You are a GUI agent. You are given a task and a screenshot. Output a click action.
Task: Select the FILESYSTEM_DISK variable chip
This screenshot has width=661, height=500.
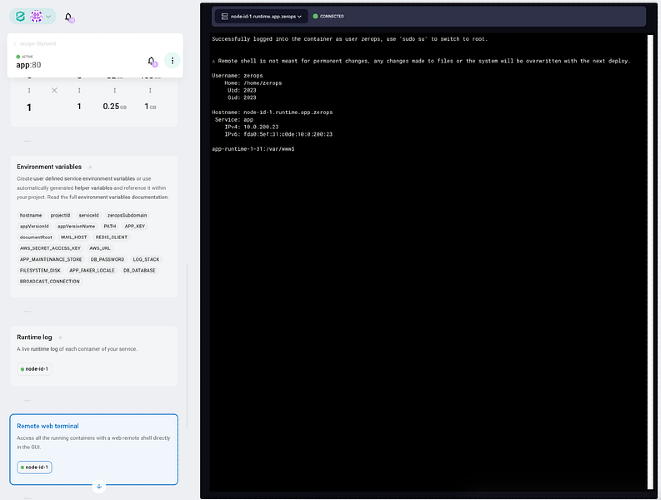40,270
